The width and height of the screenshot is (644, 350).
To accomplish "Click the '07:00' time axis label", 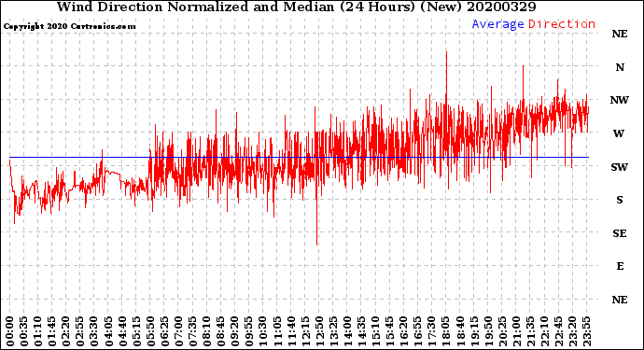I will pos(178,331).
